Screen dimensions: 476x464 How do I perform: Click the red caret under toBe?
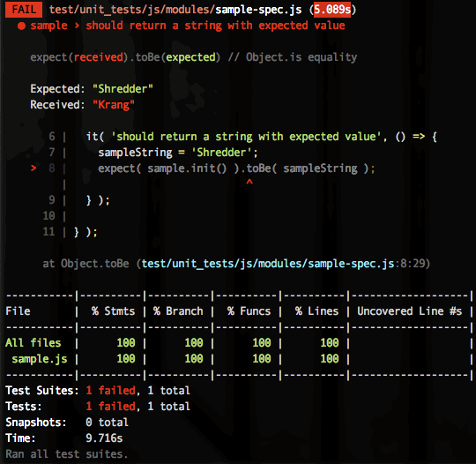coord(249,182)
